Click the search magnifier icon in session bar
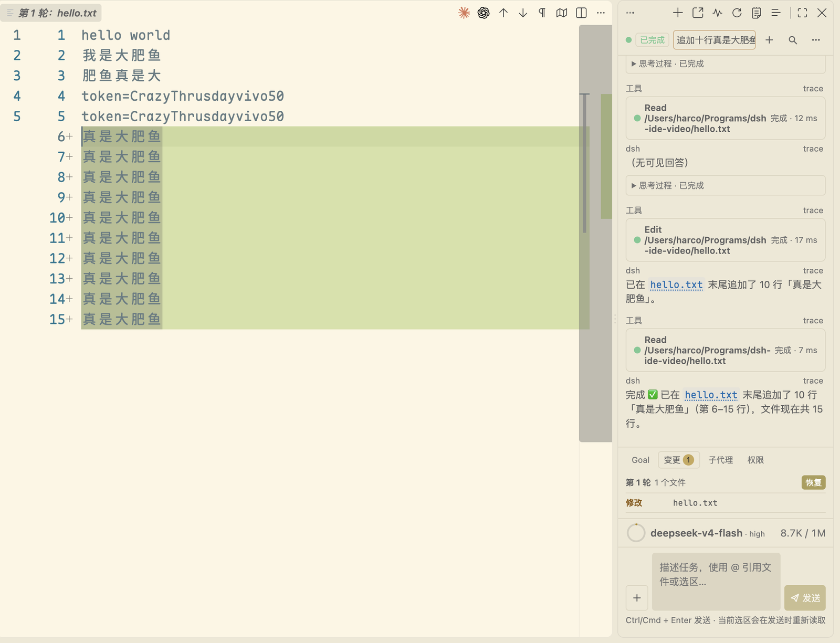840x643 pixels. pos(793,40)
